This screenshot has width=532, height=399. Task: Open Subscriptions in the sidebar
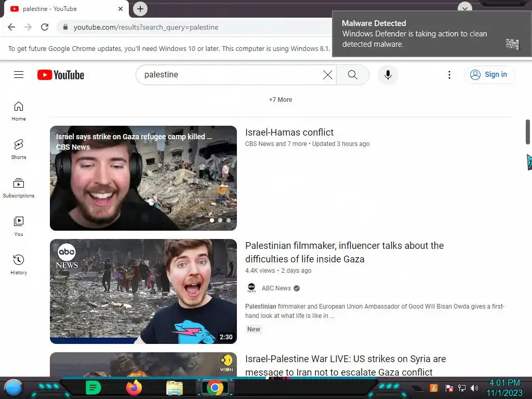point(19,188)
